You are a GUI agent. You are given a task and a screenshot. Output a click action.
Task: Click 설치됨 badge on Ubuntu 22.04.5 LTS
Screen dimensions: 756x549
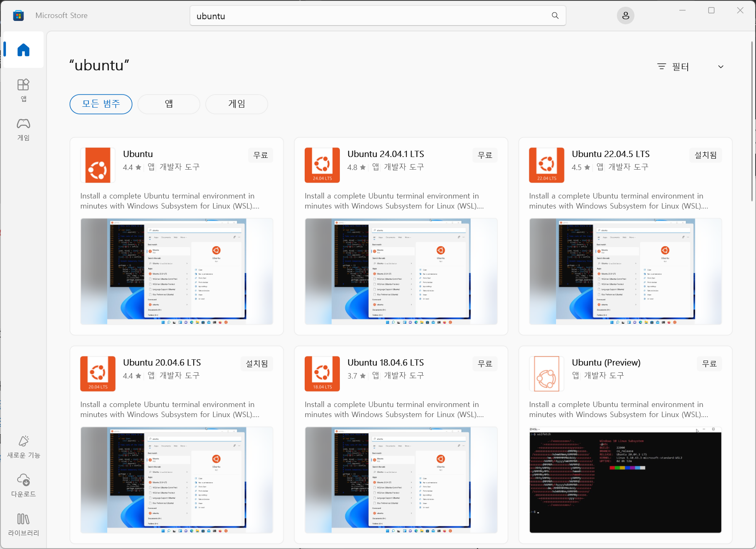[x=706, y=155]
